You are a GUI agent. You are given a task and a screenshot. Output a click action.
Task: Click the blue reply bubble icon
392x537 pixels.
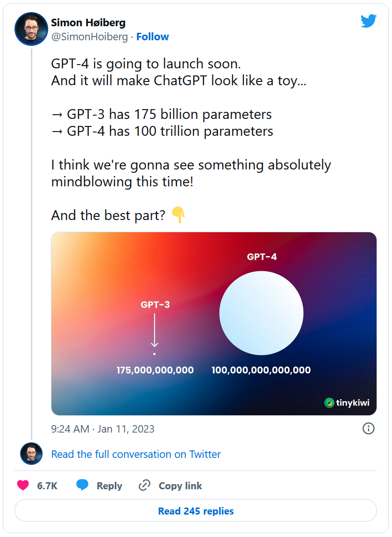click(x=82, y=486)
